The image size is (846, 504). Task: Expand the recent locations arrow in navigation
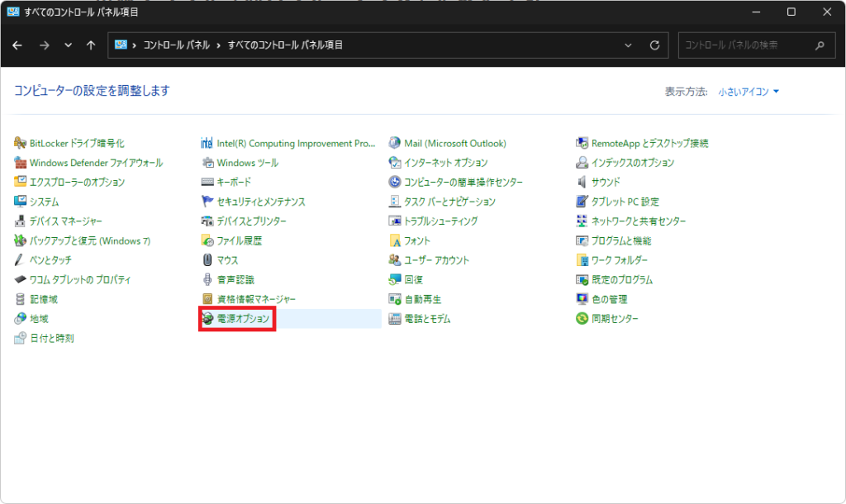(x=68, y=45)
